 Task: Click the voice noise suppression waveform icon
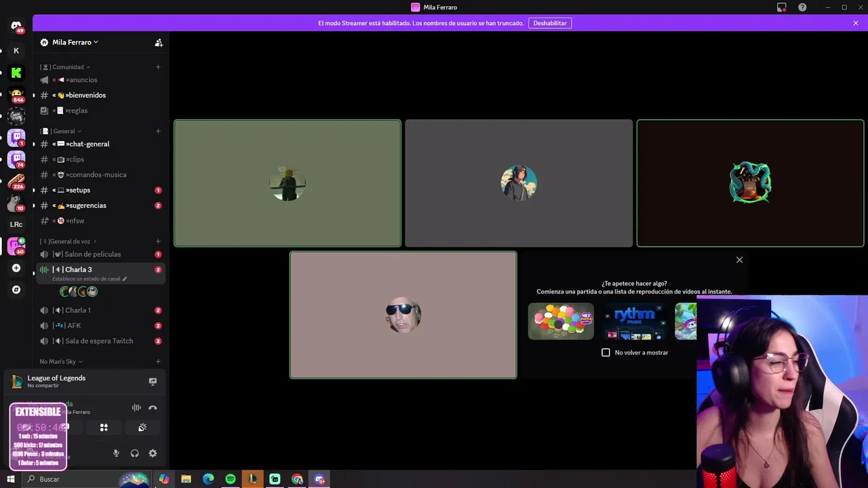coord(136,407)
